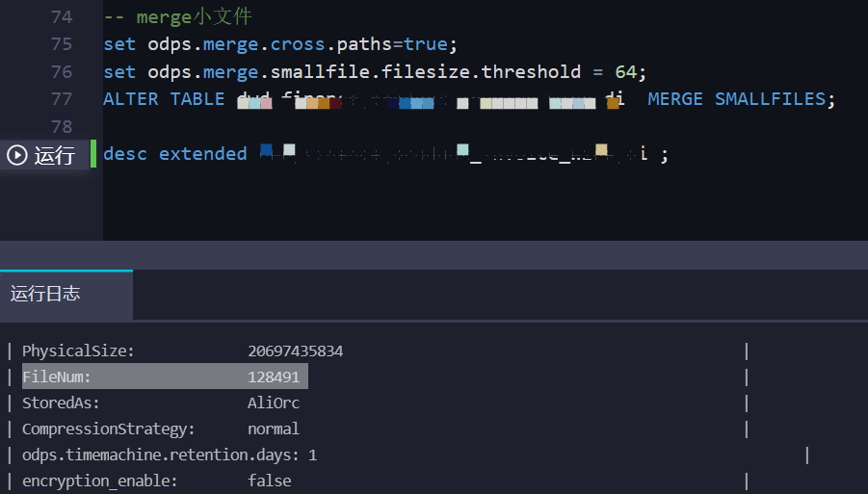
Task: Open the 运行日志 tab
Action: [45, 294]
